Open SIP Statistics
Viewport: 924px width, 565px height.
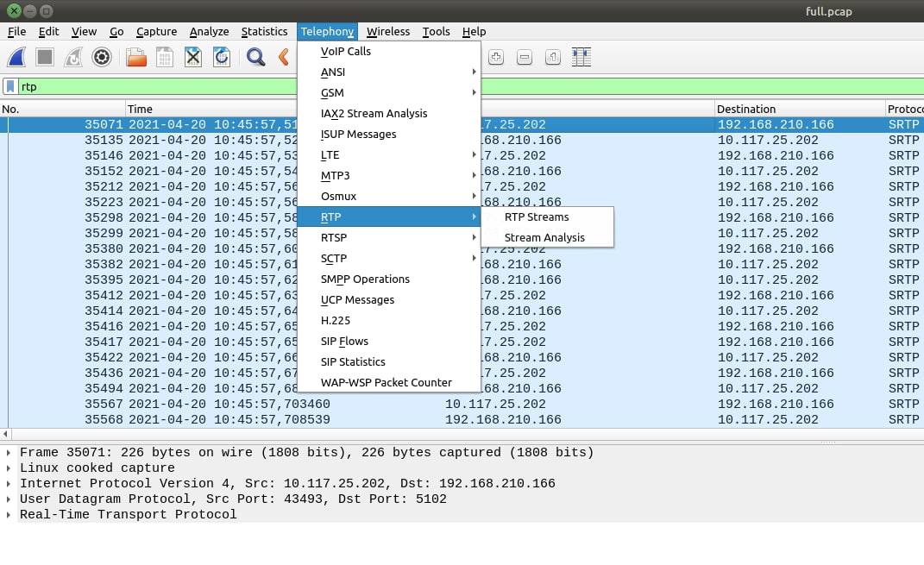389,361
